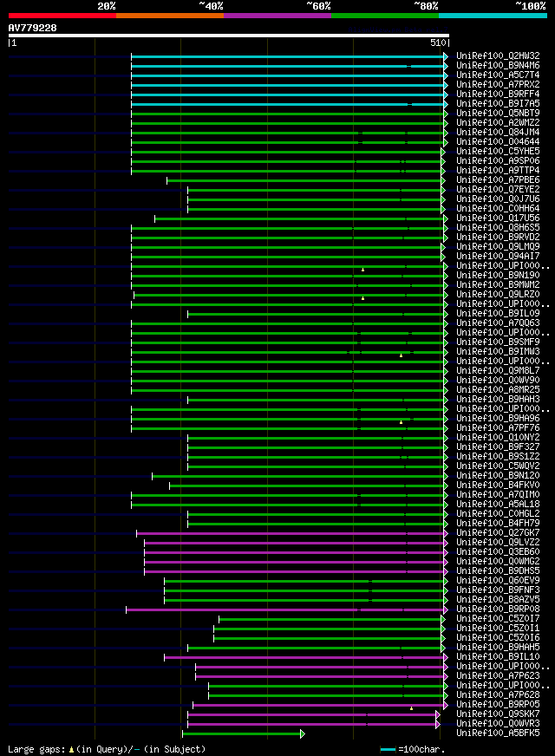Pick the UniRef100_A9SP06 entry
The width and height of the screenshot is (555, 756).
point(498,161)
